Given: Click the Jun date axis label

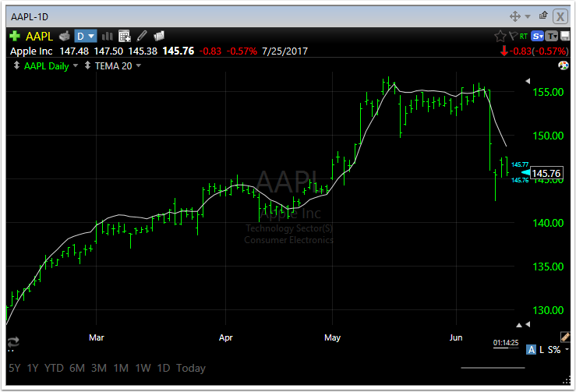Looking at the screenshot, I should pyautogui.click(x=456, y=337).
